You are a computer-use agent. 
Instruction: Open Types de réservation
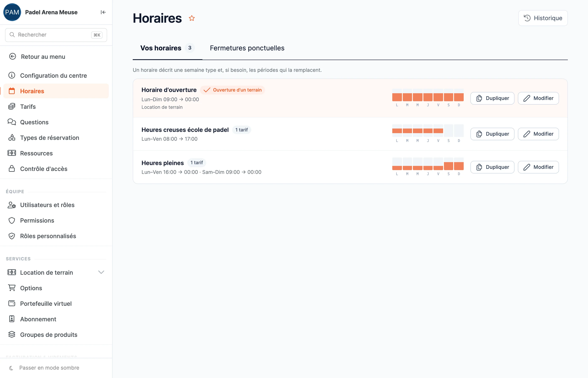coord(56,138)
